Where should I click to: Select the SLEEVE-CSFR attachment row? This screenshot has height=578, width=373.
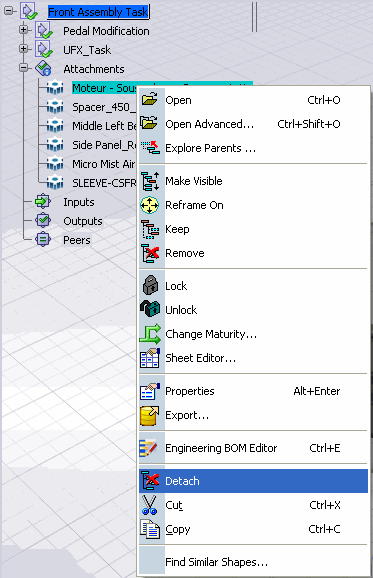point(104,183)
